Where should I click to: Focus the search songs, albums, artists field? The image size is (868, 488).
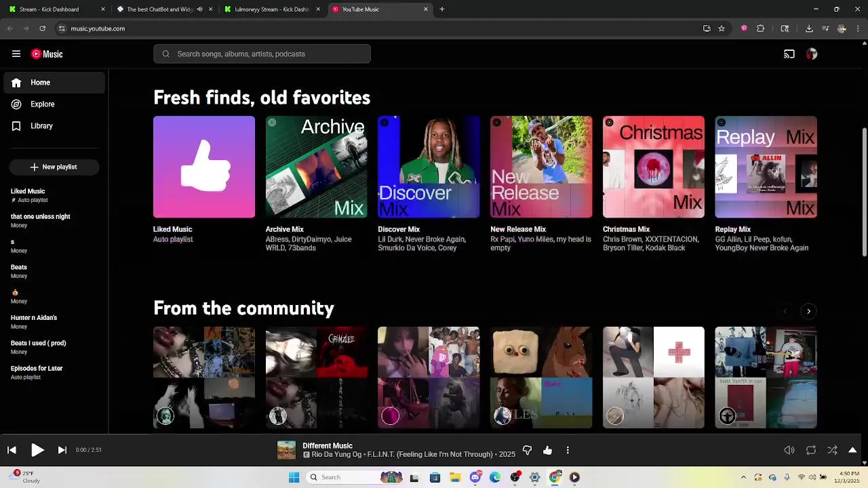pyautogui.click(x=262, y=54)
